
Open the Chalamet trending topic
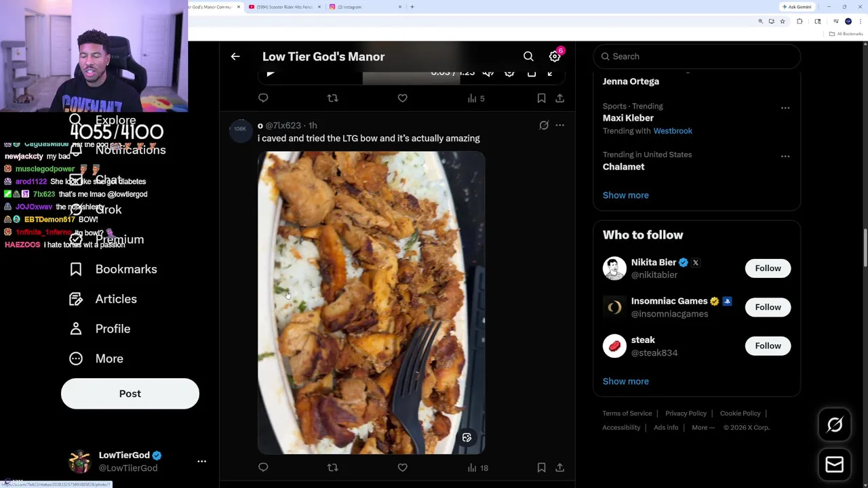click(623, 167)
